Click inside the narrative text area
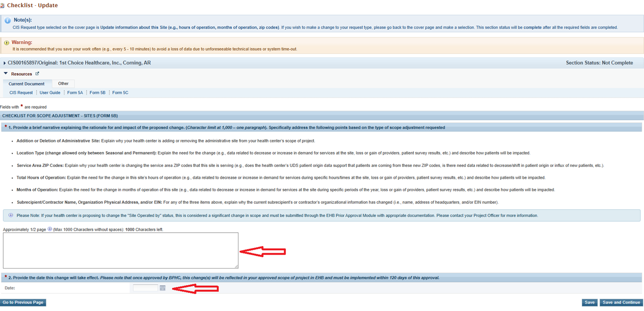644x311 pixels. (120, 250)
